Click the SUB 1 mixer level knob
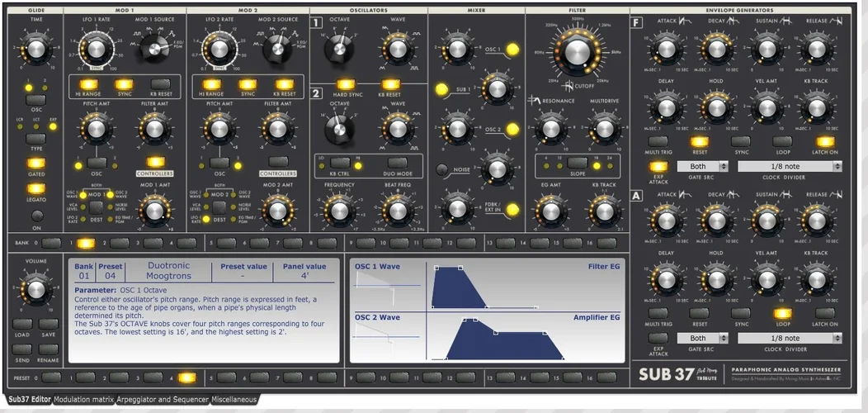Viewport: 868px width, 413px height. [497, 88]
